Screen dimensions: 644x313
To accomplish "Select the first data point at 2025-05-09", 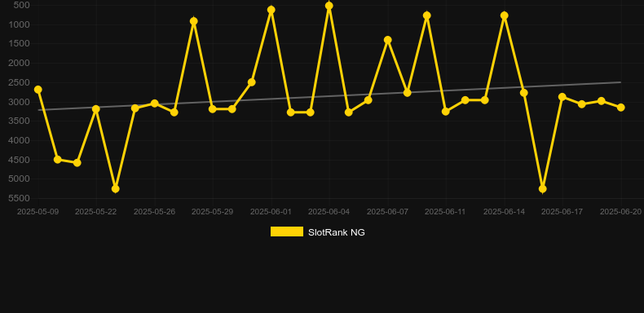I will (37, 90).
